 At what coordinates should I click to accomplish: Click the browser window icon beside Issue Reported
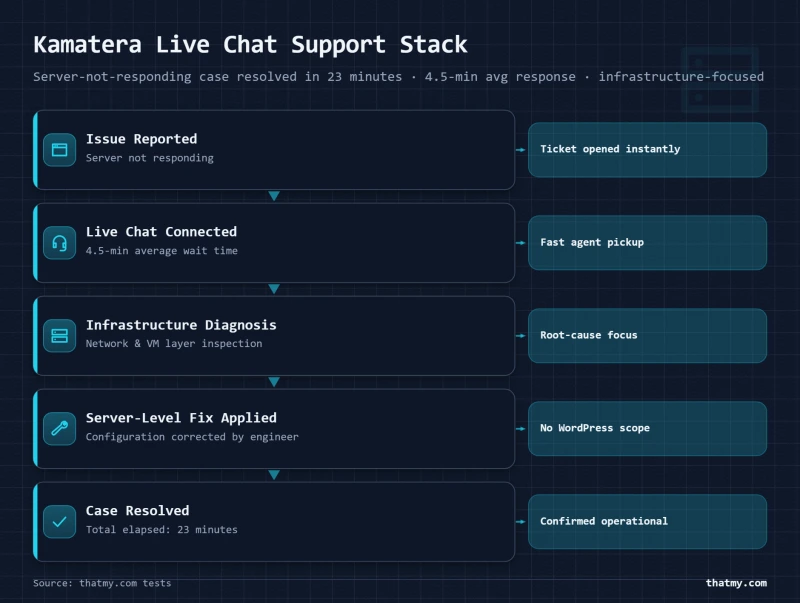(60, 149)
